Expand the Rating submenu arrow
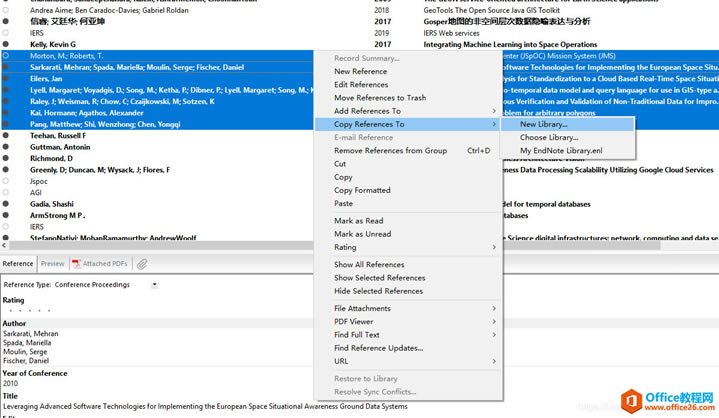719x418 pixels. pyautogui.click(x=494, y=248)
